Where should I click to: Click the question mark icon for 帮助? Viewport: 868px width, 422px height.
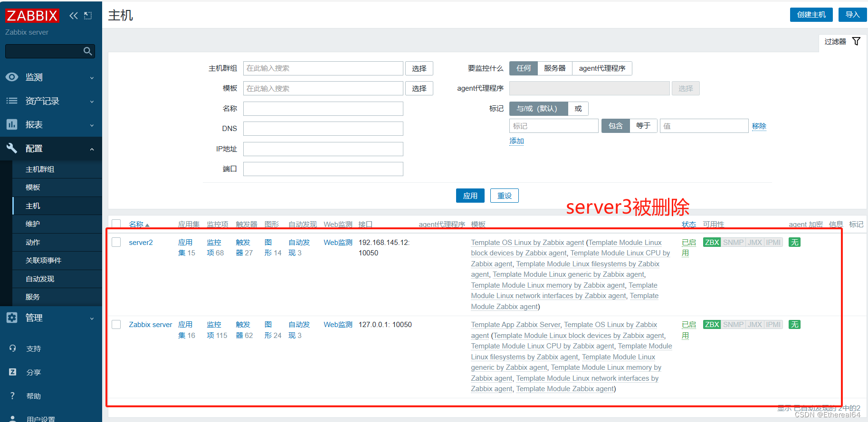[12, 396]
